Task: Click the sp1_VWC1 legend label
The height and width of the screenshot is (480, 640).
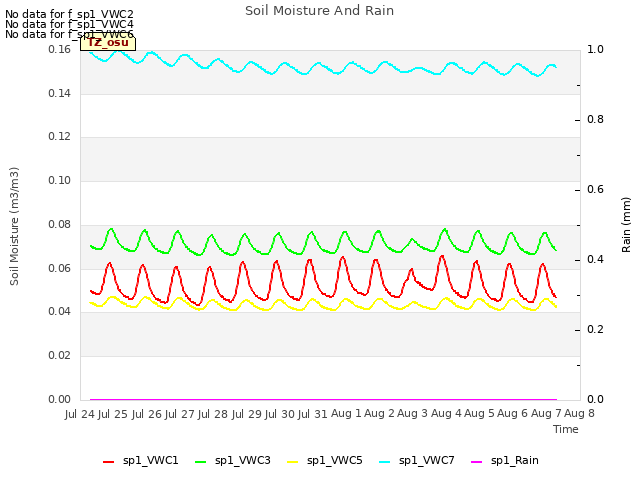Action: 150,460
